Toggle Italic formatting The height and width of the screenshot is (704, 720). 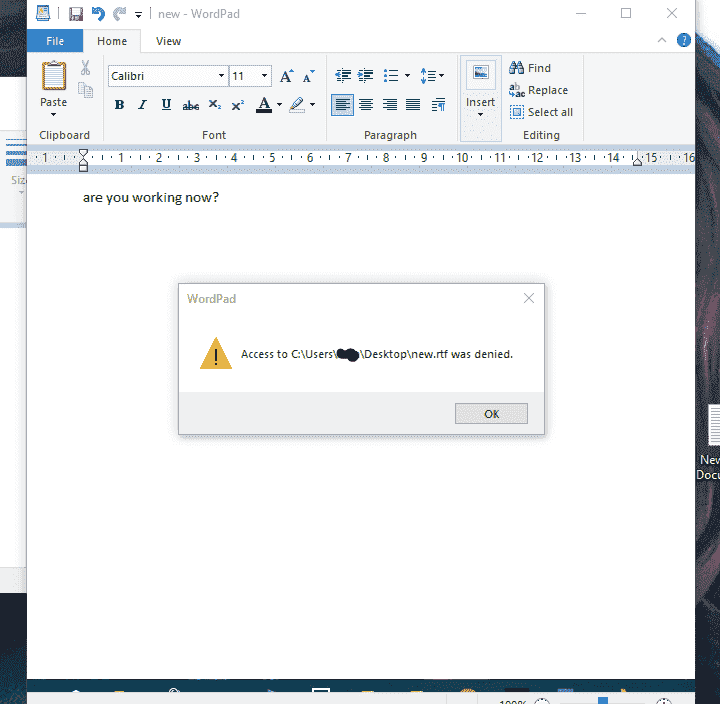[x=143, y=105]
